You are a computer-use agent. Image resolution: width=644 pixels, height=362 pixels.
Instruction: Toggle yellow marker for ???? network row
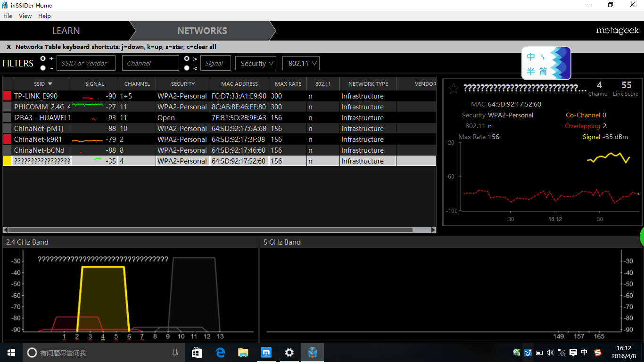point(7,161)
